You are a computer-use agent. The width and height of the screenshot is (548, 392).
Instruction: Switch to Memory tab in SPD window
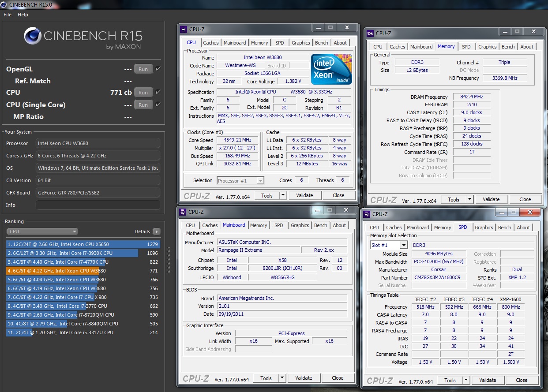443,228
